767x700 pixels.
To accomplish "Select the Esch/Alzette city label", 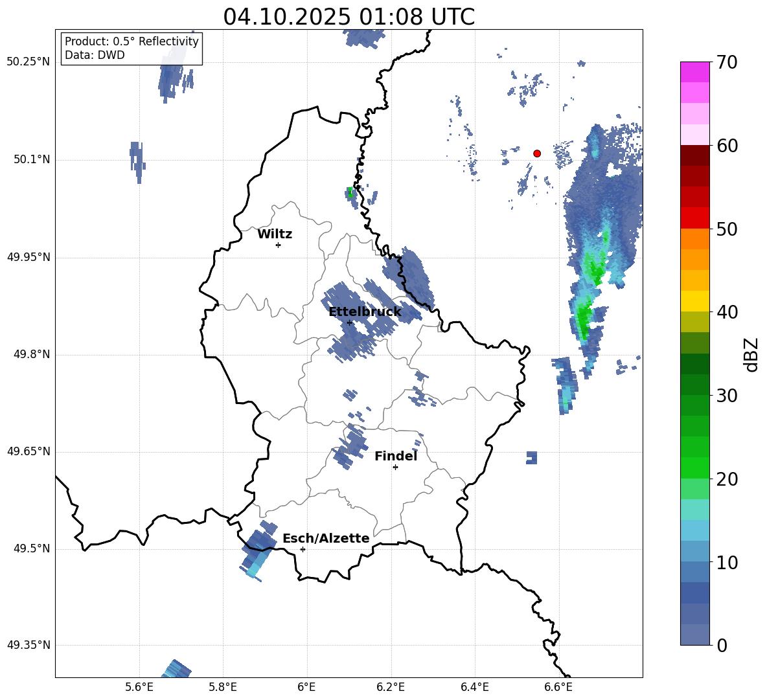I will pos(326,538).
